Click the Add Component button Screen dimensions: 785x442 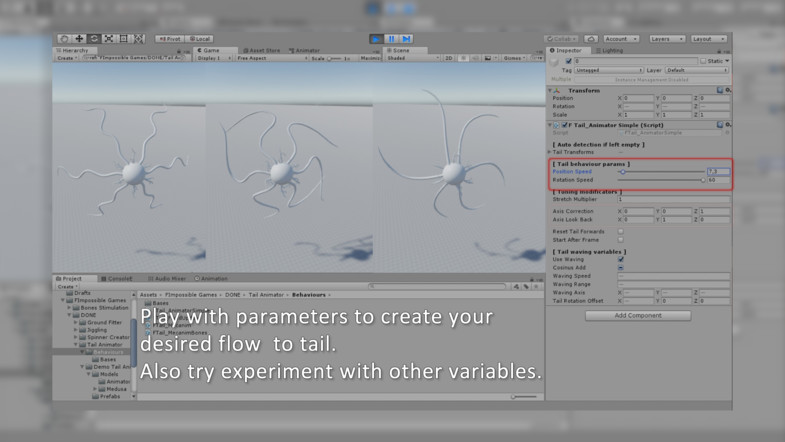(x=638, y=315)
